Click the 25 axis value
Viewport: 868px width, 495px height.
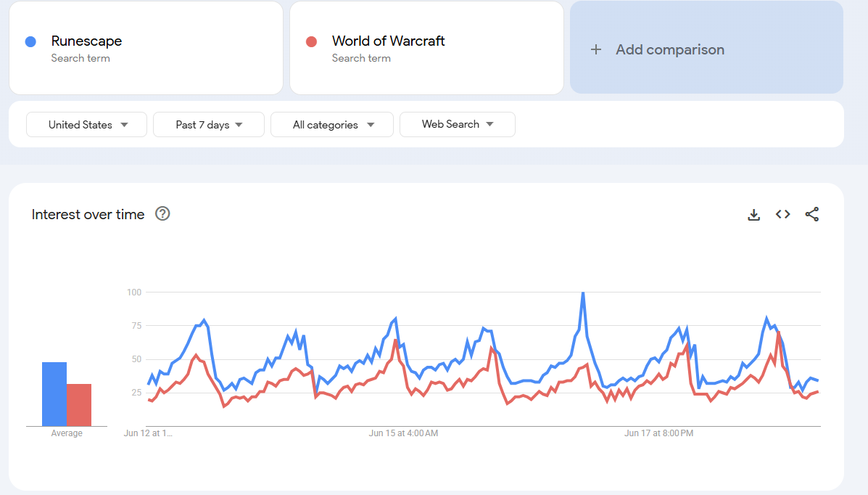[x=136, y=393]
